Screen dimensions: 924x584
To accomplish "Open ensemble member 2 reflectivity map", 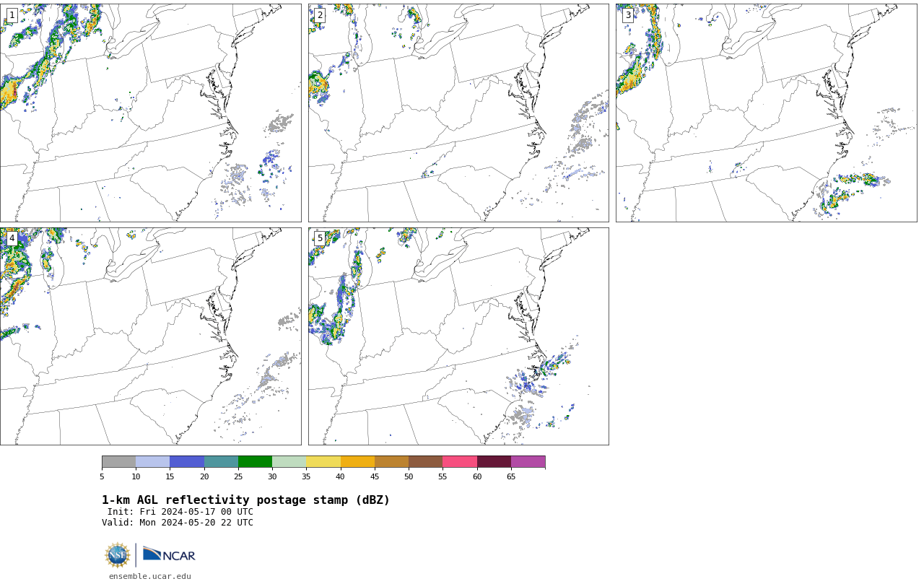I will pyautogui.click(x=458, y=113).
